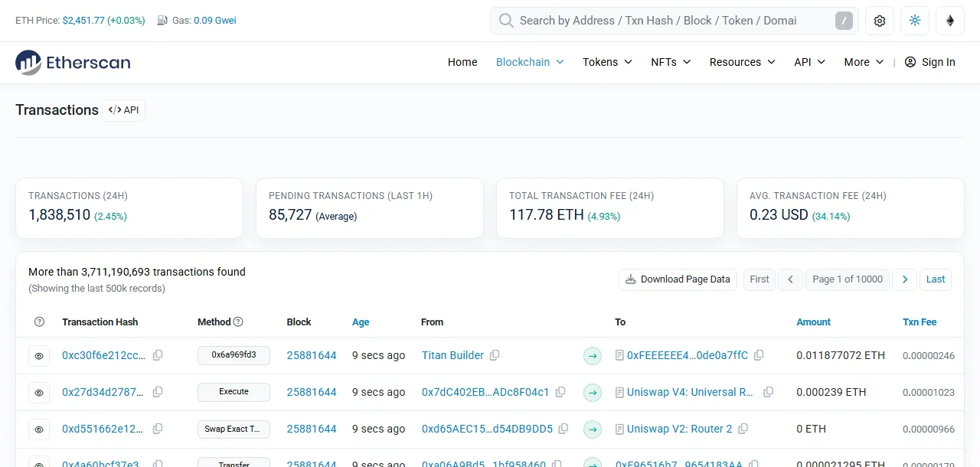Click the Ethereum network diamond icon

[x=950, y=21]
